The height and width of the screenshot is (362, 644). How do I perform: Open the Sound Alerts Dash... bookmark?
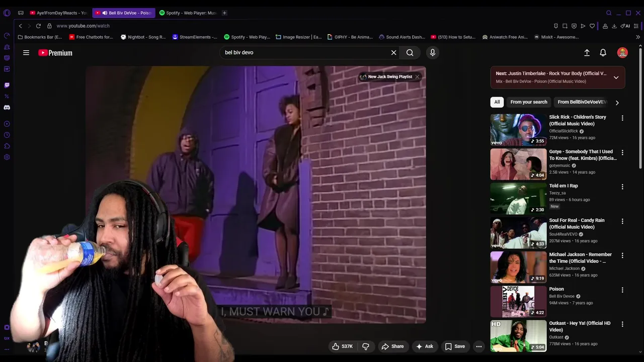click(x=401, y=37)
